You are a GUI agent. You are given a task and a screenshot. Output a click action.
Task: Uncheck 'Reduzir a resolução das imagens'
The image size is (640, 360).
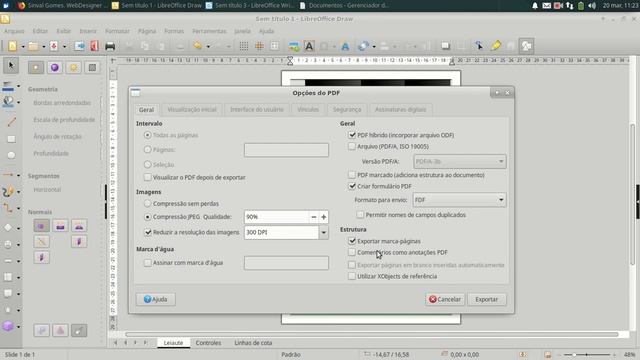tap(148, 232)
